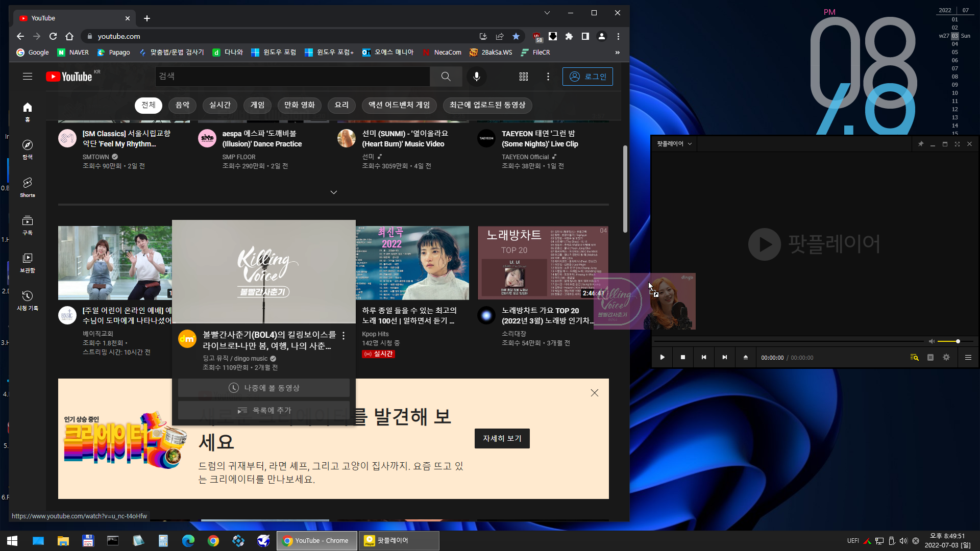Reload the YouTube page

point(53,36)
